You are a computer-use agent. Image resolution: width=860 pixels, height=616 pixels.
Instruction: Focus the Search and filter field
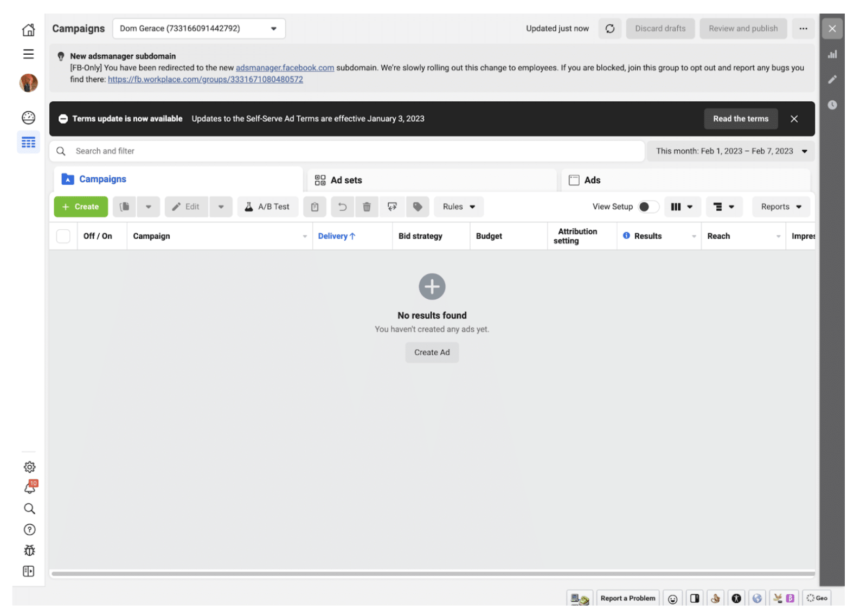click(347, 151)
